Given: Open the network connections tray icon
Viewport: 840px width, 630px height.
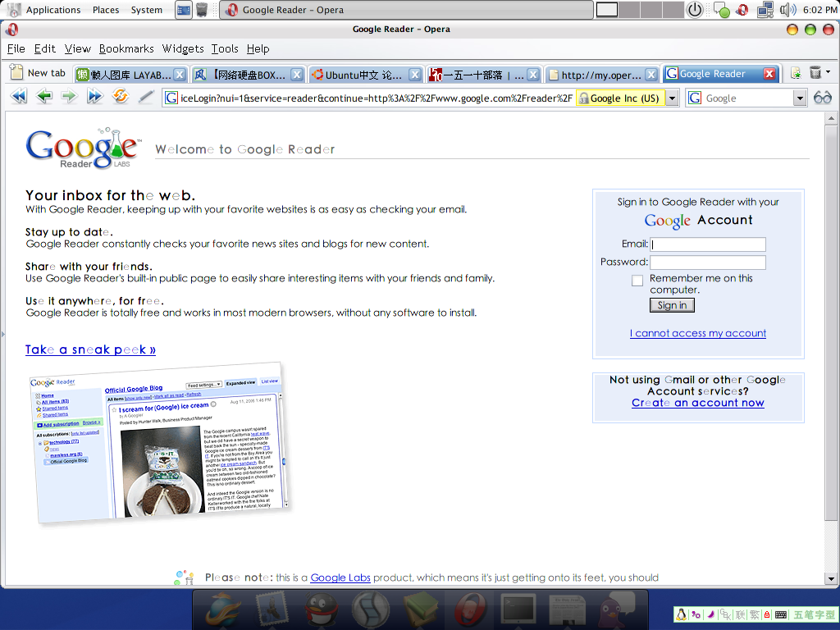Looking at the screenshot, I should [765, 10].
